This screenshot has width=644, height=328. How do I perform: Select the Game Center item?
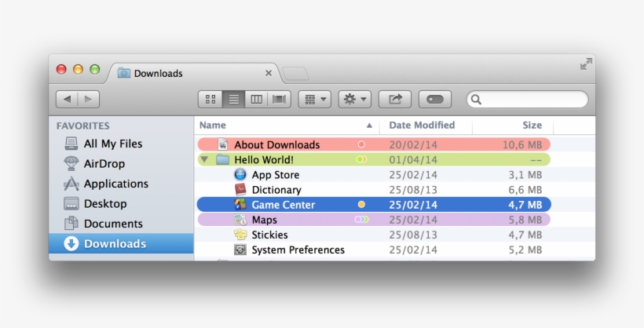click(374, 205)
